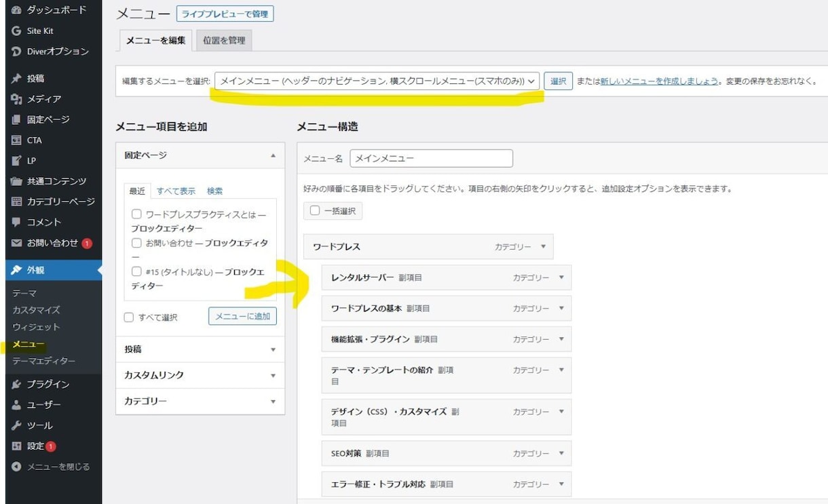Click 新しいメニューを作成しましょう link
The height and width of the screenshot is (504, 828).
(x=659, y=81)
